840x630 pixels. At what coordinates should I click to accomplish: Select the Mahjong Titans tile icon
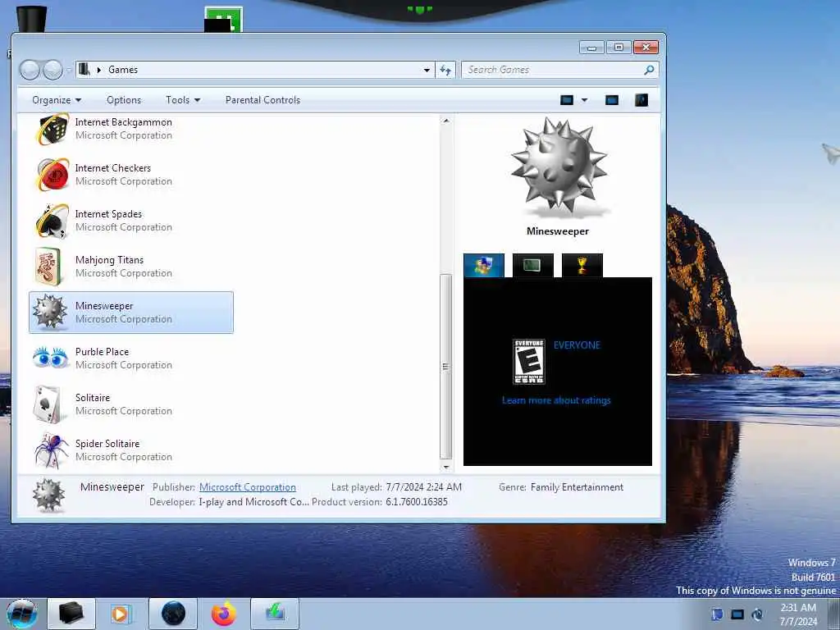pos(48,267)
